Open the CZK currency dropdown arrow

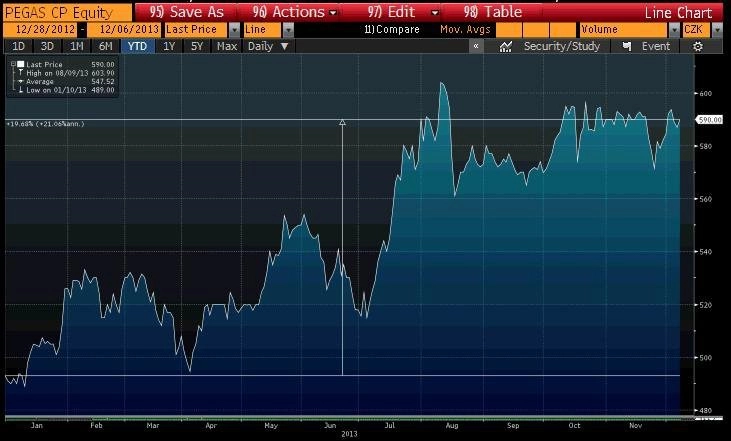[717, 30]
